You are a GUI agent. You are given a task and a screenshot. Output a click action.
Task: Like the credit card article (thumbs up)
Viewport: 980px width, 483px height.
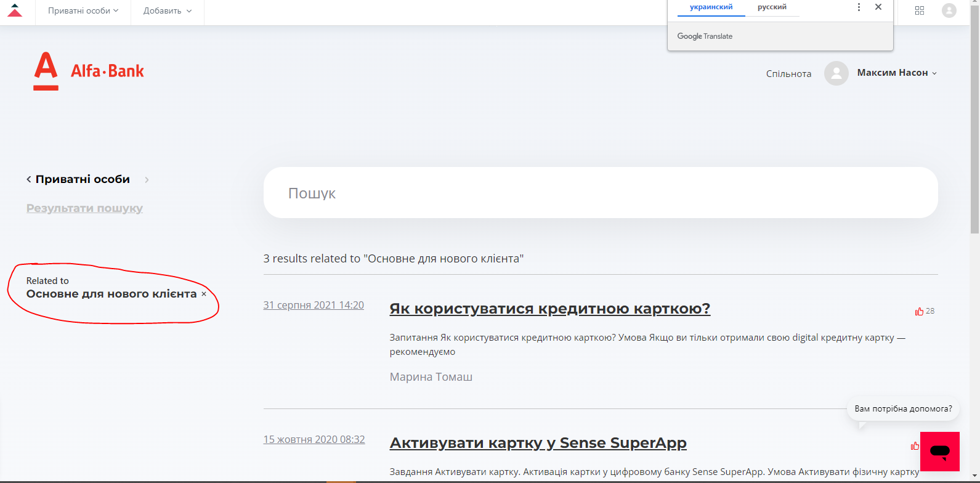coord(919,312)
